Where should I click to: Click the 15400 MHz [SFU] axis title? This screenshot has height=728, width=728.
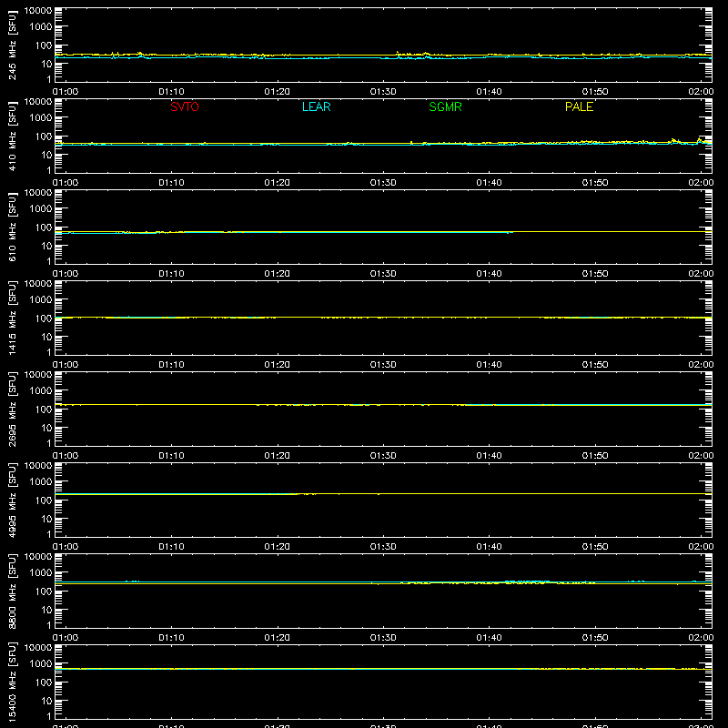click(13, 682)
